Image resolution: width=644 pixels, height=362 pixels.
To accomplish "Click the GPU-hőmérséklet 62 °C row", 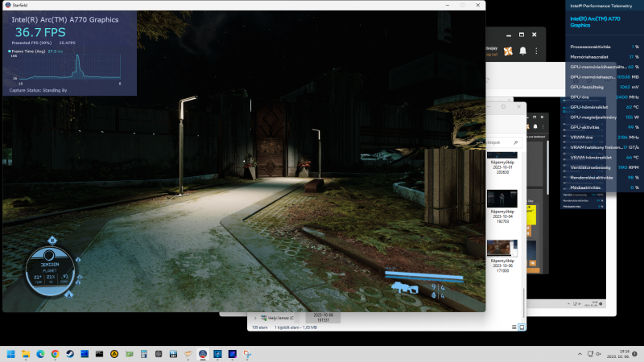I will coord(605,107).
